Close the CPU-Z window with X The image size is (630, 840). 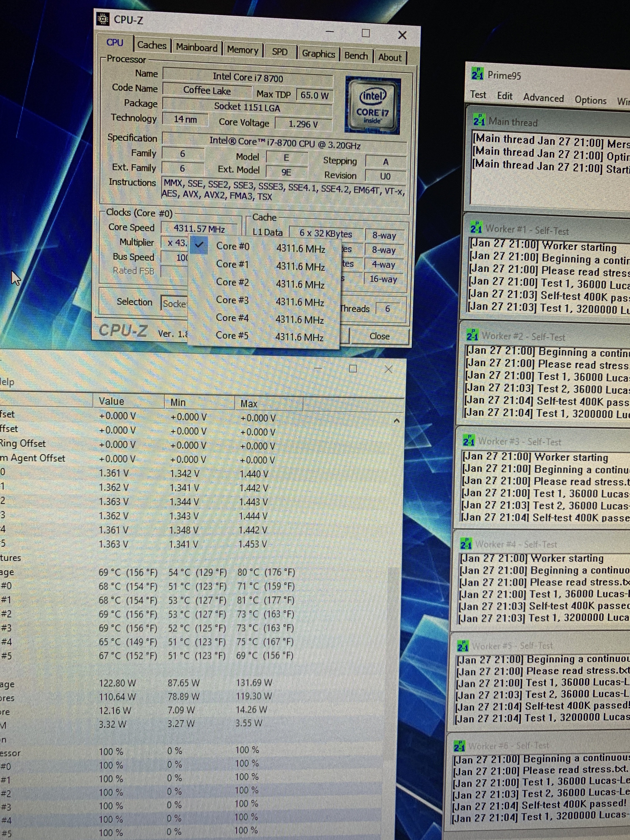tap(402, 35)
